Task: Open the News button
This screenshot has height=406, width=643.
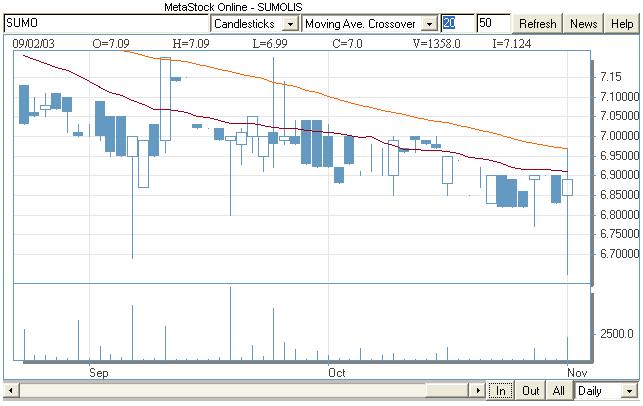Action: 584,24
